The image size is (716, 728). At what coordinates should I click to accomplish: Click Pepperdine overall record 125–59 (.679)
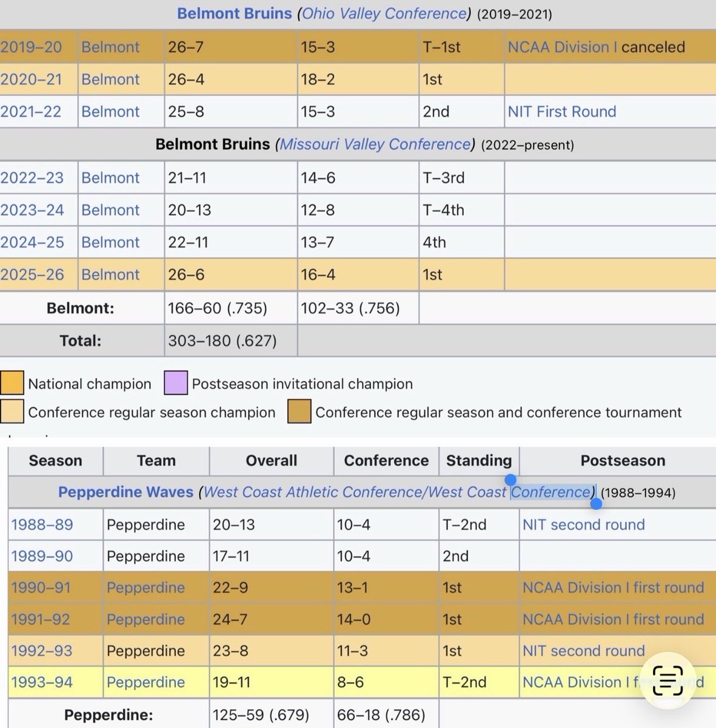pyautogui.click(x=261, y=715)
